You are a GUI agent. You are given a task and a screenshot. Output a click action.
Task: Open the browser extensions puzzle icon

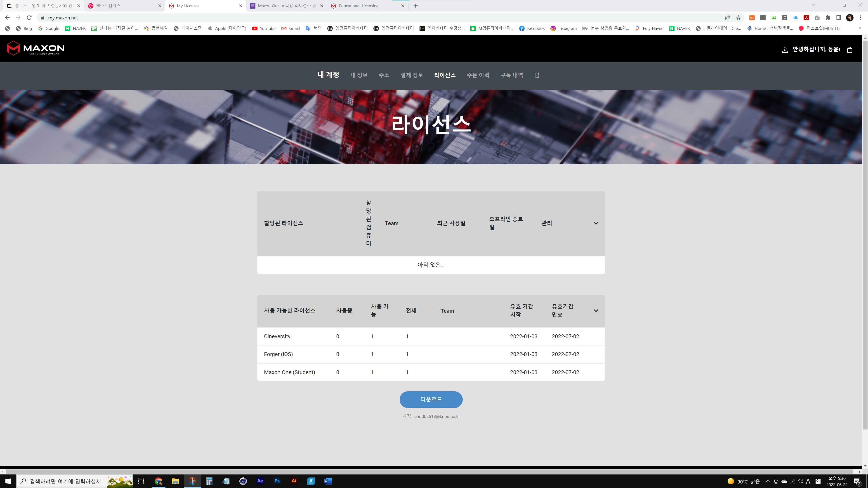(828, 18)
